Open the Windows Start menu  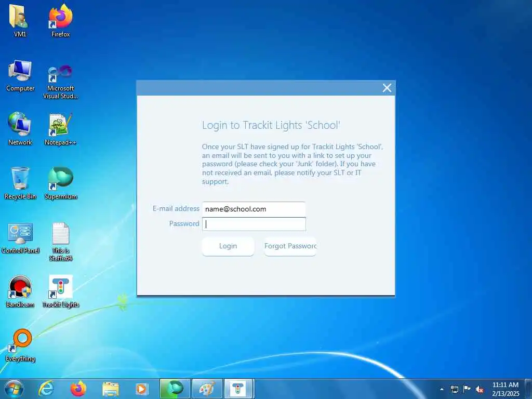point(14,389)
